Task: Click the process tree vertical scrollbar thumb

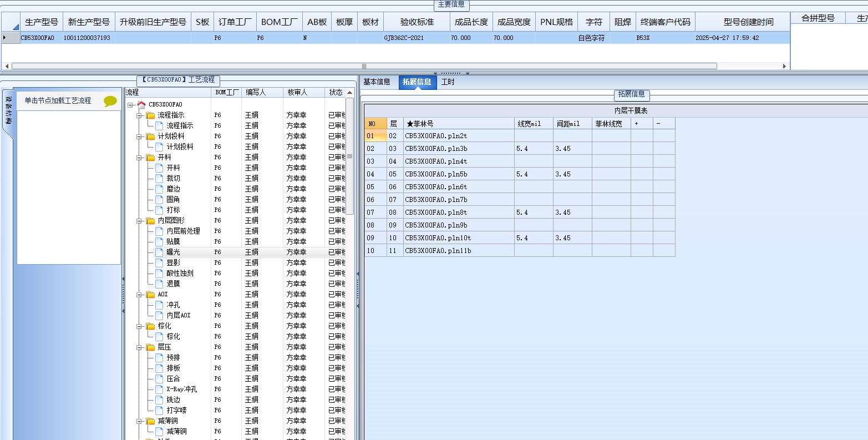Action: tap(349, 156)
